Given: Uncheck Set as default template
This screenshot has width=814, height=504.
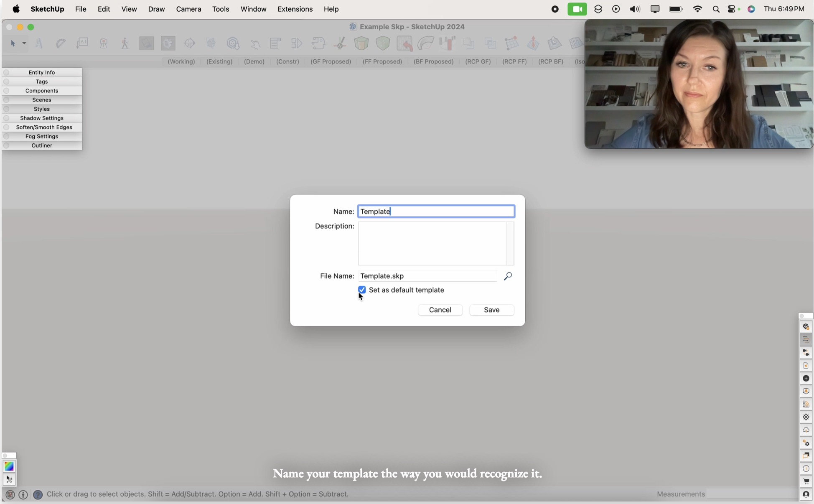Looking at the screenshot, I should pos(361,290).
